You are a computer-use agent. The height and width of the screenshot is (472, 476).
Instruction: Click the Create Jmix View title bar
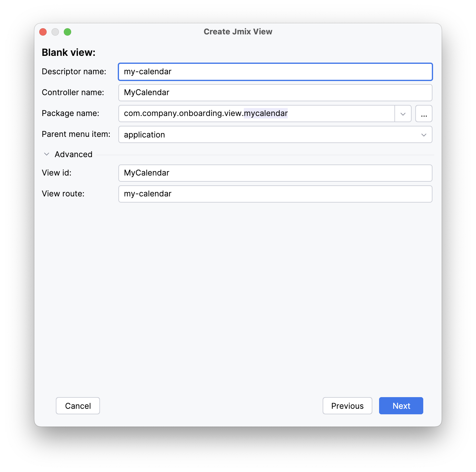[x=238, y=31]
